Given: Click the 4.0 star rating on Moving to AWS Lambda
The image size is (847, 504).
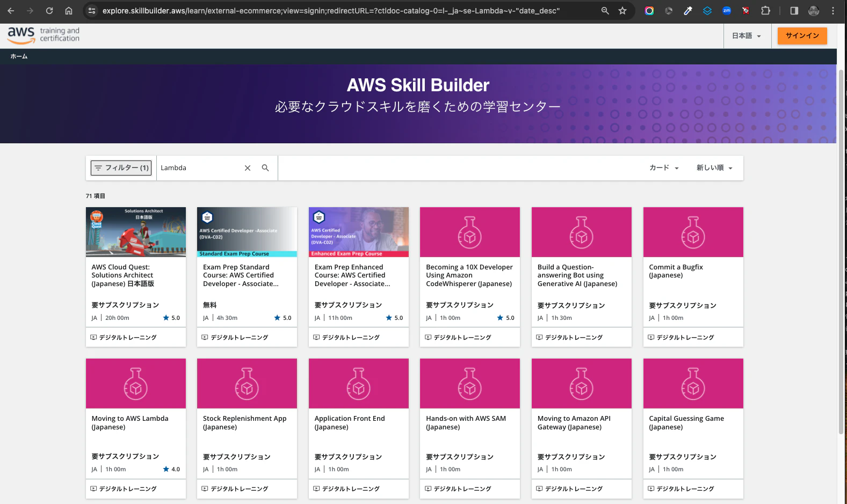Looking at the screenshot, I should (x=172, y=469).
